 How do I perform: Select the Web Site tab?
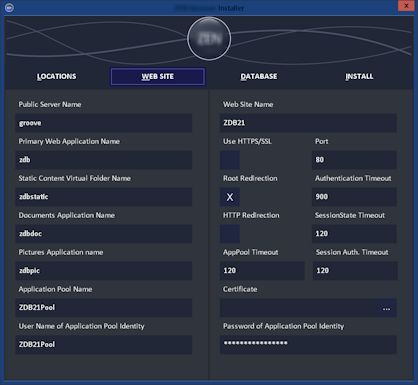coord(158,76)
